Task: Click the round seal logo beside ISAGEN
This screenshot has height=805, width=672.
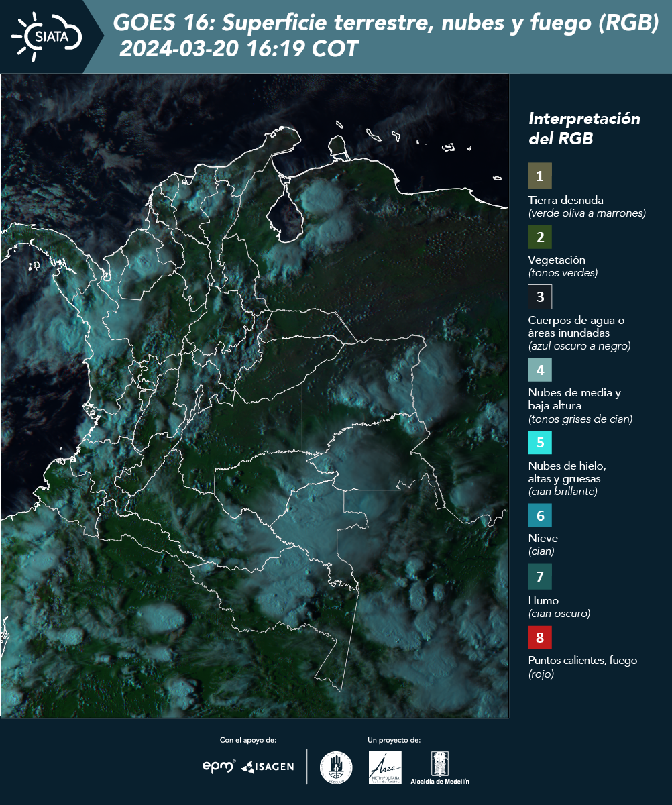Action: [x=336, y=767]
